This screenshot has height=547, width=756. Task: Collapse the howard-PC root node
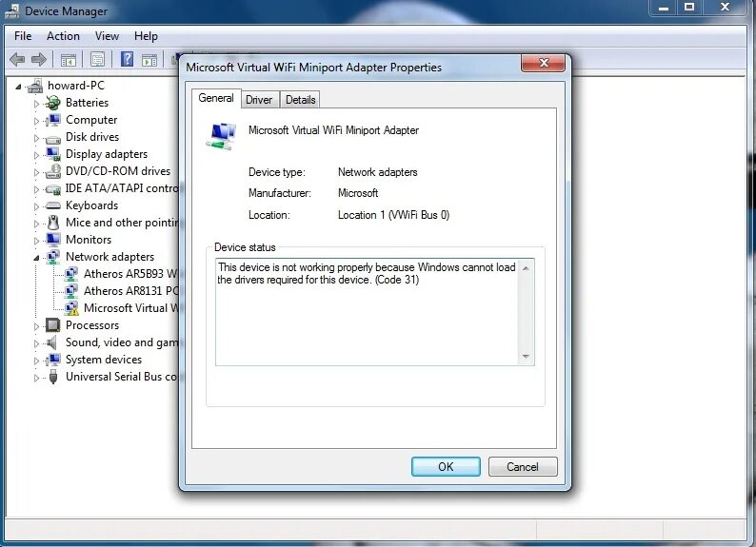(18, 87)
